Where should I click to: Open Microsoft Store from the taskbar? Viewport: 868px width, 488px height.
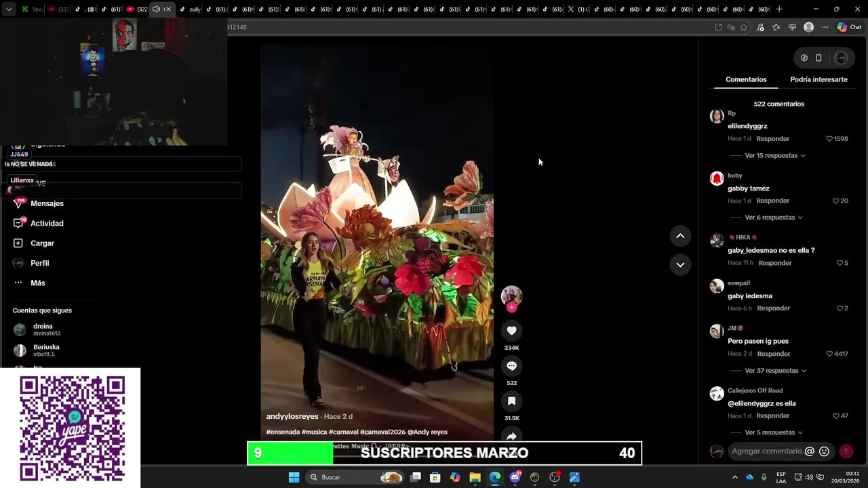(x=435, y=477)
